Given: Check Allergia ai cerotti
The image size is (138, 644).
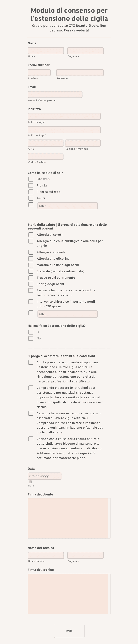Looking at the screenshot, I should 31,235.
